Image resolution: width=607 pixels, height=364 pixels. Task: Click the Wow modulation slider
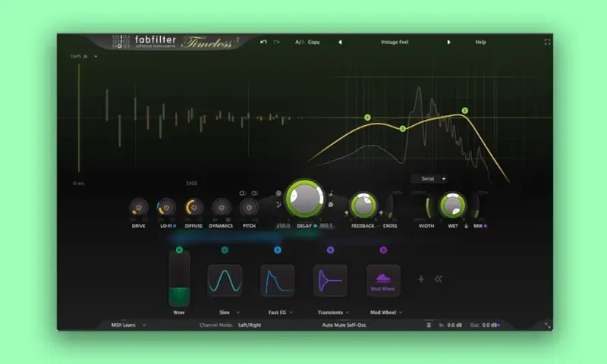[179, 279]
